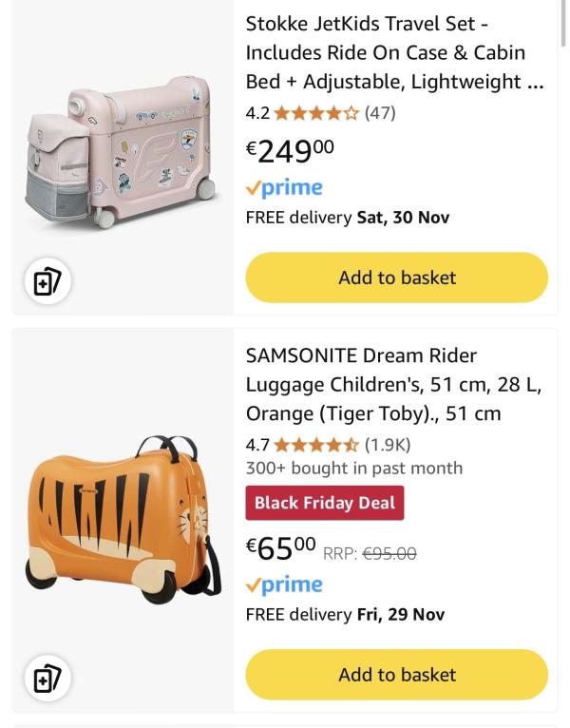The image size is (570, 728).
Task: Click the Black Friday Deal badge
Action: click(324, 503)
